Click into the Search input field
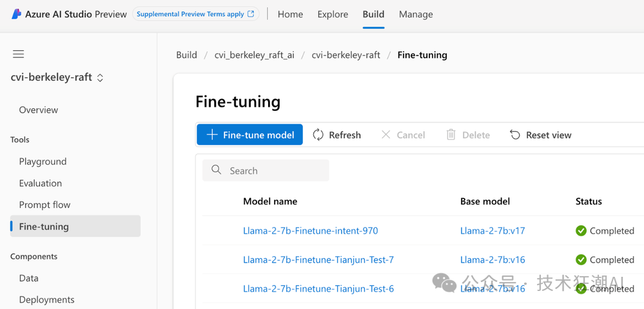 click(266, 171)
